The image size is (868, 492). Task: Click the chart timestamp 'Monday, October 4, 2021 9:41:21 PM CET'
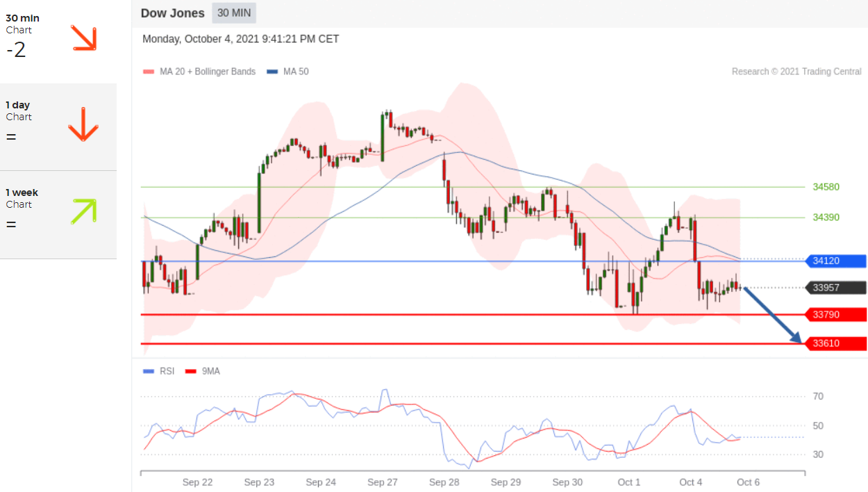[x=241, y=39]
